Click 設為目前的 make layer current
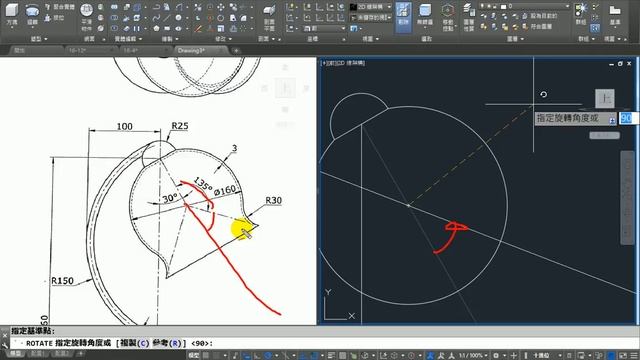This screenshot has width=640, height=360. [540, 16]
